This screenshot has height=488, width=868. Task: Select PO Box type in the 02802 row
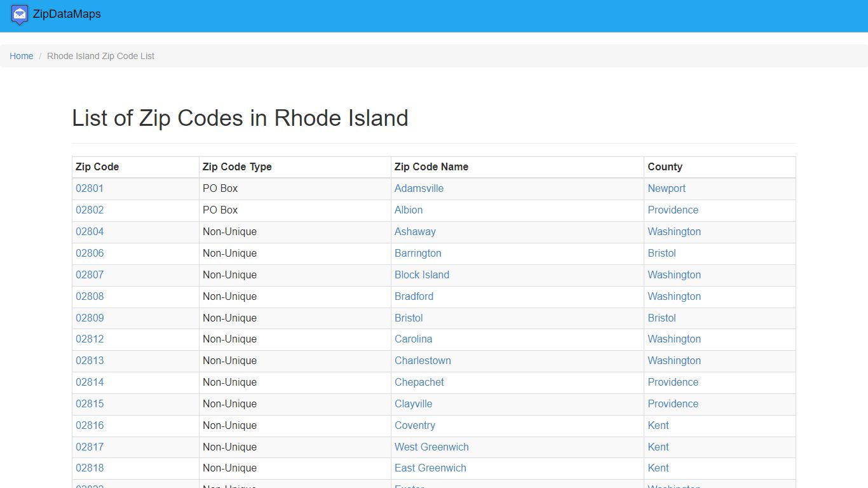coord(220,210)
